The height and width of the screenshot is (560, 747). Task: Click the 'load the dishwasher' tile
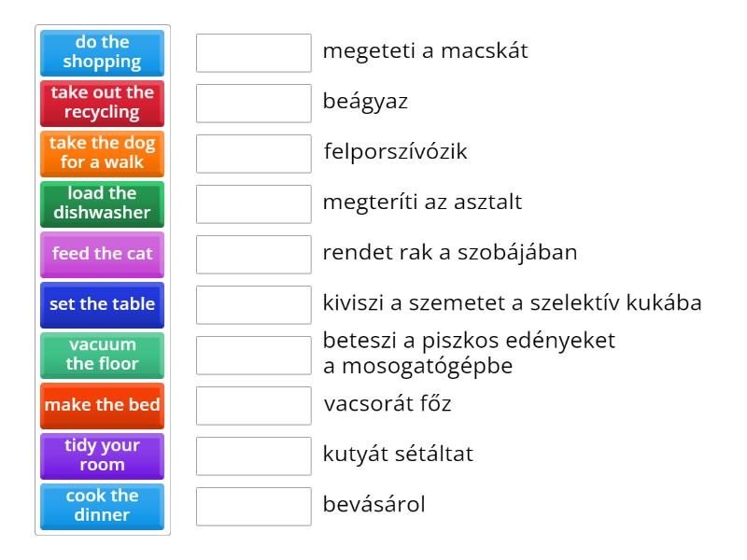click(103, 204)
